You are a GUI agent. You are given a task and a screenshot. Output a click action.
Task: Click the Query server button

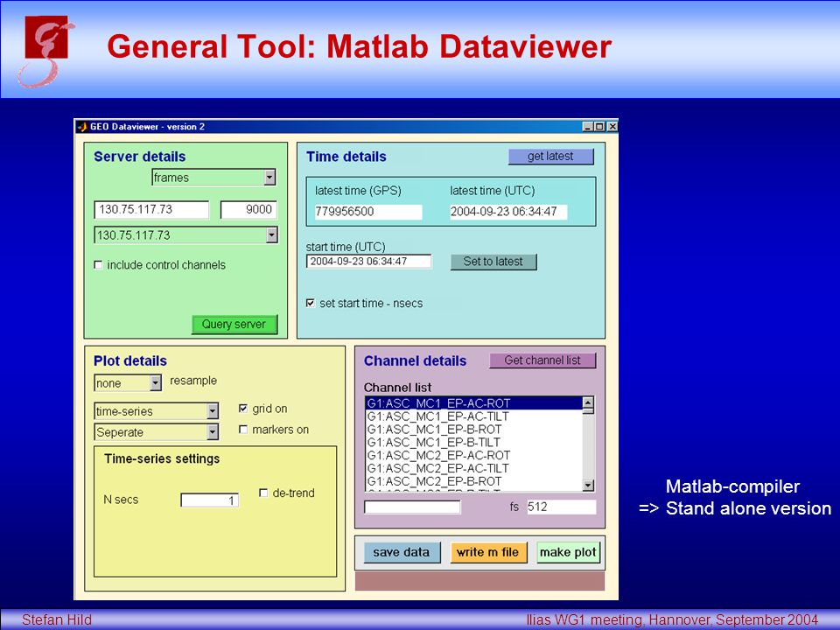point(234,324)
